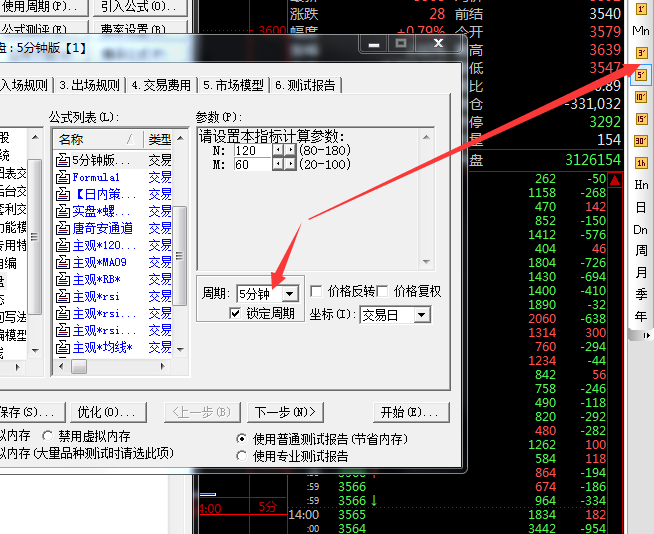Select 使用普通测试报告 radio option
Image resolution: width=654 pixels, height=534 pixels.
(x=241, y=439)
